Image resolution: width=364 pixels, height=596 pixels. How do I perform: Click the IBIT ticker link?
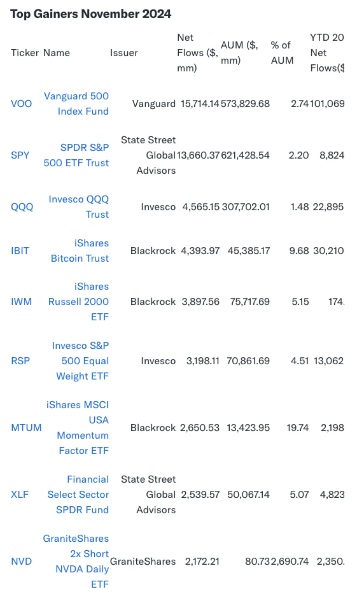(20, 251)
